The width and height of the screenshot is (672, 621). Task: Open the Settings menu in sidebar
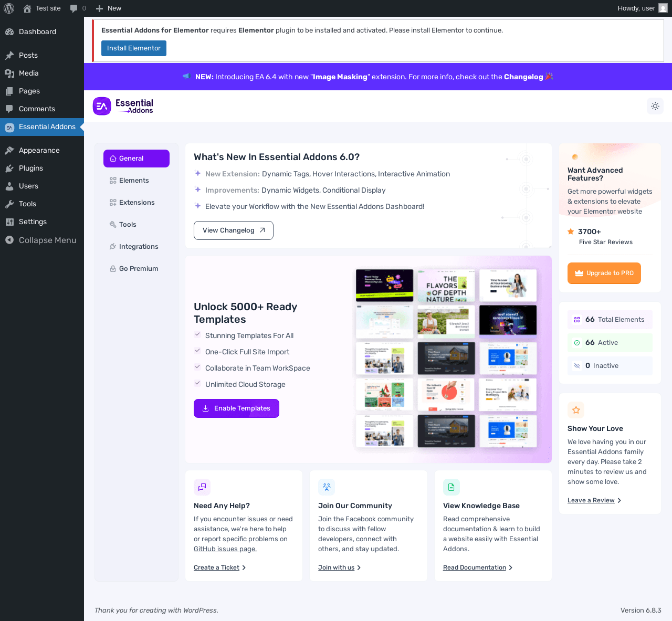[42, 222]
